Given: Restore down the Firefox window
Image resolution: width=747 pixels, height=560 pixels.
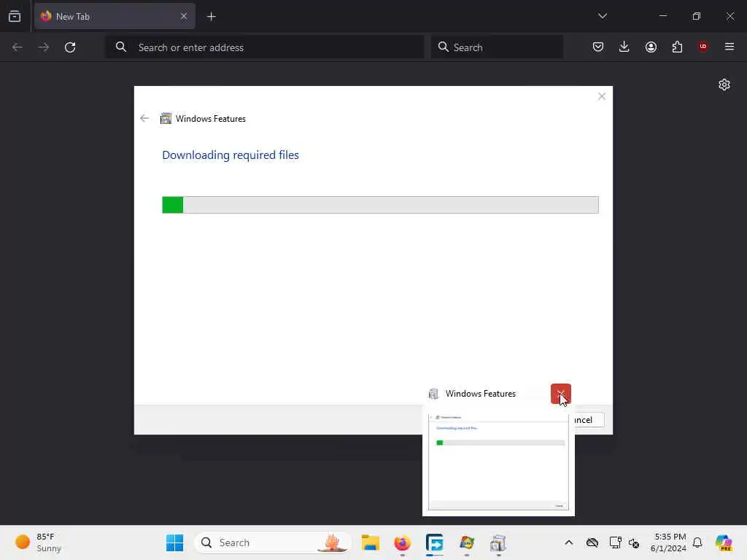Looking at the screenshot, I should click(697, 16).
